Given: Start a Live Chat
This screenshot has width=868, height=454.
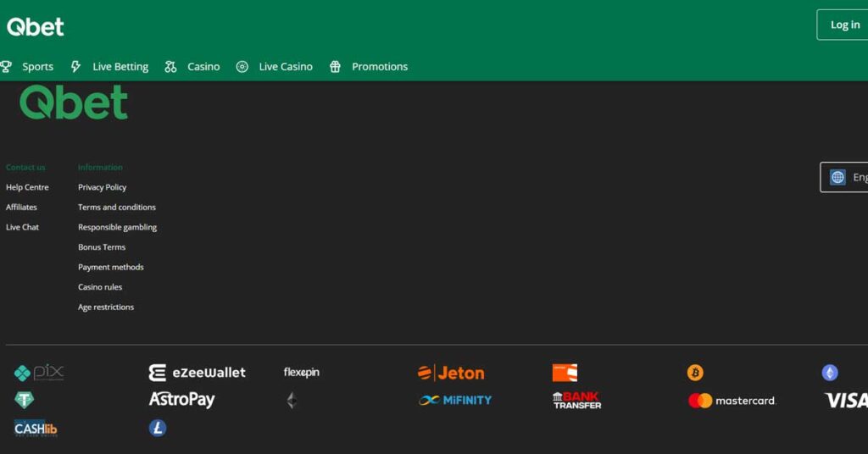Looking at the screenshot, I should pos(22,227).
